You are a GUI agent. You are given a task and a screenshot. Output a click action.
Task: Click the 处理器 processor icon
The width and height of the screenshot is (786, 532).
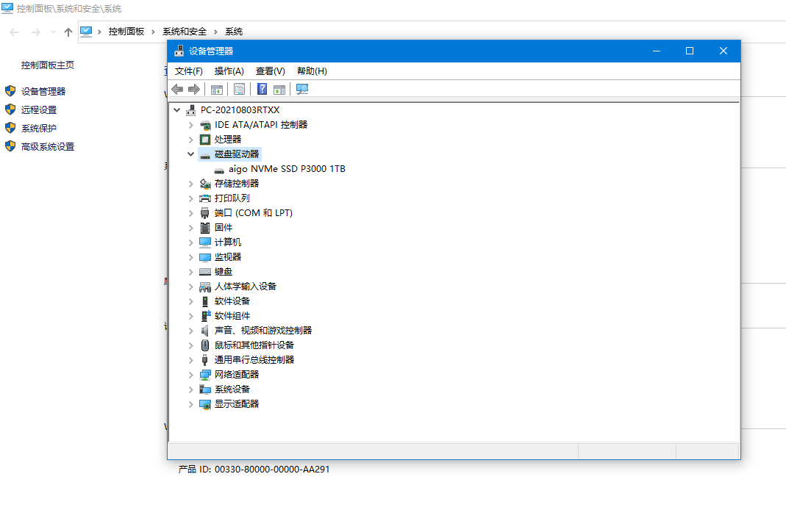tap(205, 140)
